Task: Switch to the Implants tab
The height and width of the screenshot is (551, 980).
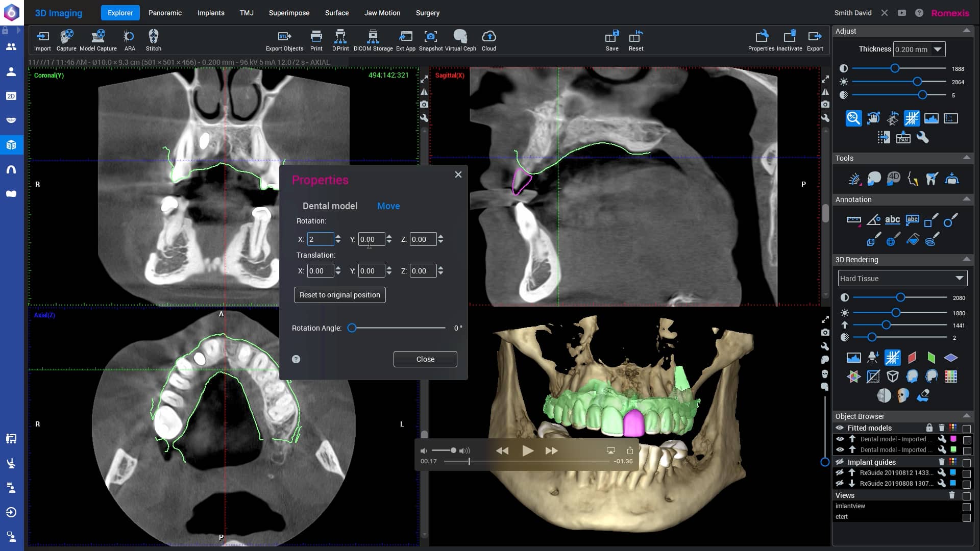Action: click(x=211, y=13)
